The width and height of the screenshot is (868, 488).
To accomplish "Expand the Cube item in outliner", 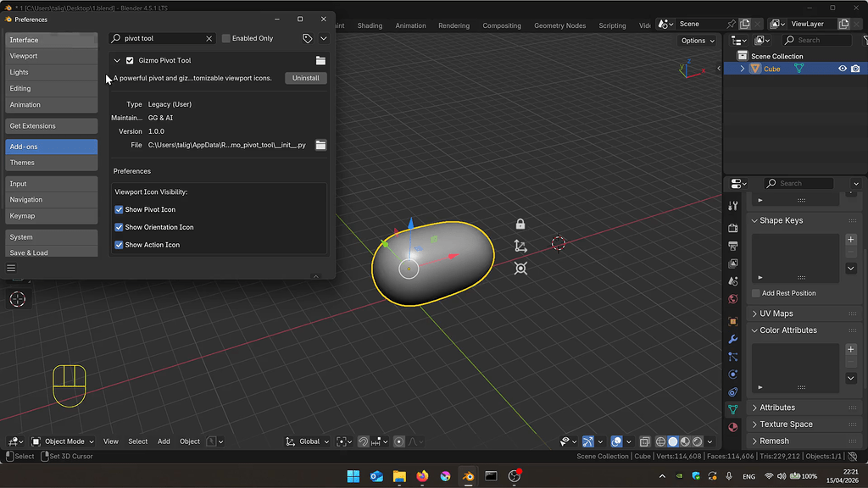I will (x=743, y=69).
